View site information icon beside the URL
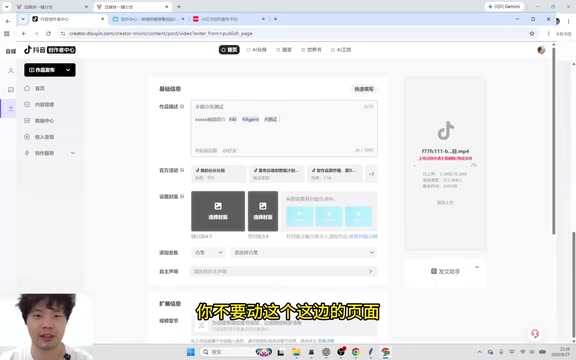This screenshot has width=576, height=360. click(63, 33)
